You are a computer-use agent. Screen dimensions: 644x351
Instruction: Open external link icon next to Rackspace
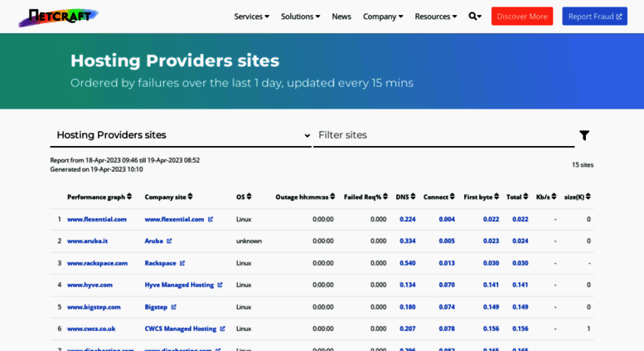click(x=182, y=263)
